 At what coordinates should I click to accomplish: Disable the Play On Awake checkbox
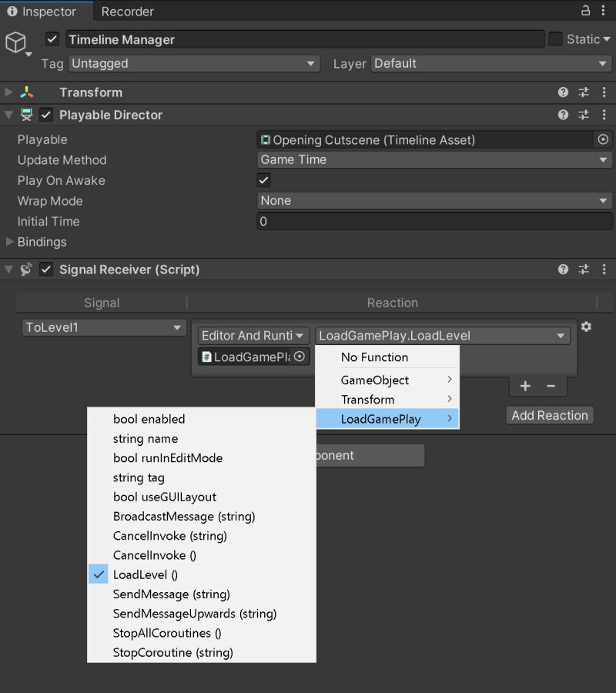coord(263,180)
